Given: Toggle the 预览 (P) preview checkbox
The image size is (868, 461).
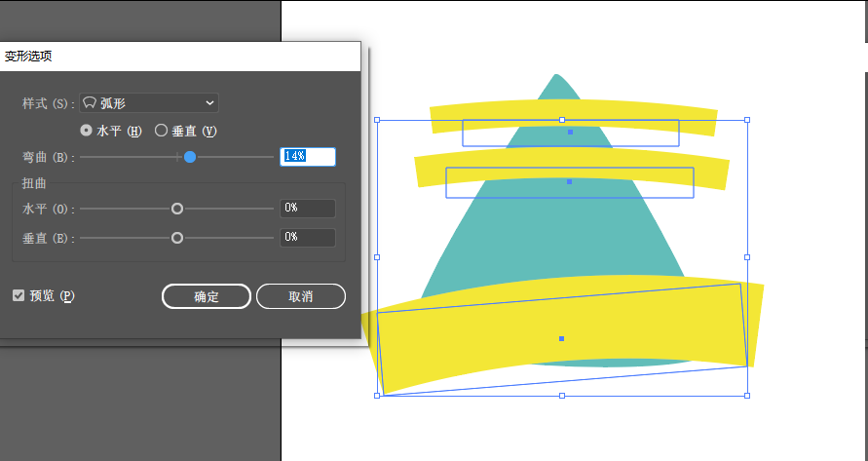Looking at the screenshot, I should point(19,295).
